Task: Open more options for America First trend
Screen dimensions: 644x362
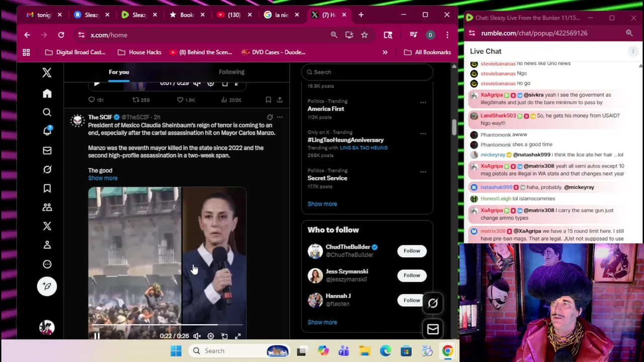Action: [x=423, y=102]
